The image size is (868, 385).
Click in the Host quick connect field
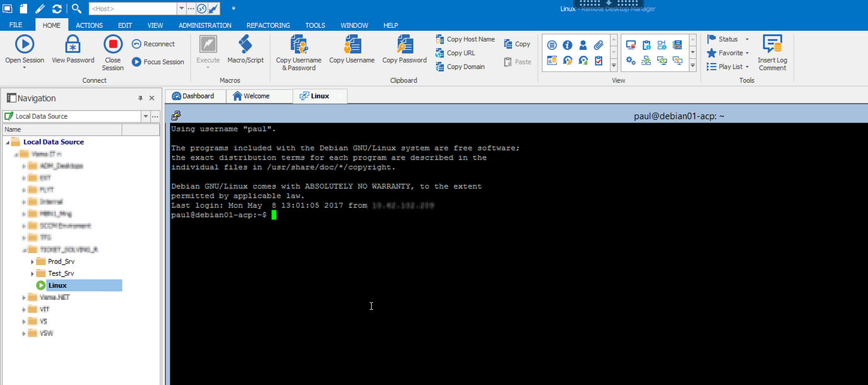coord(133,8)
